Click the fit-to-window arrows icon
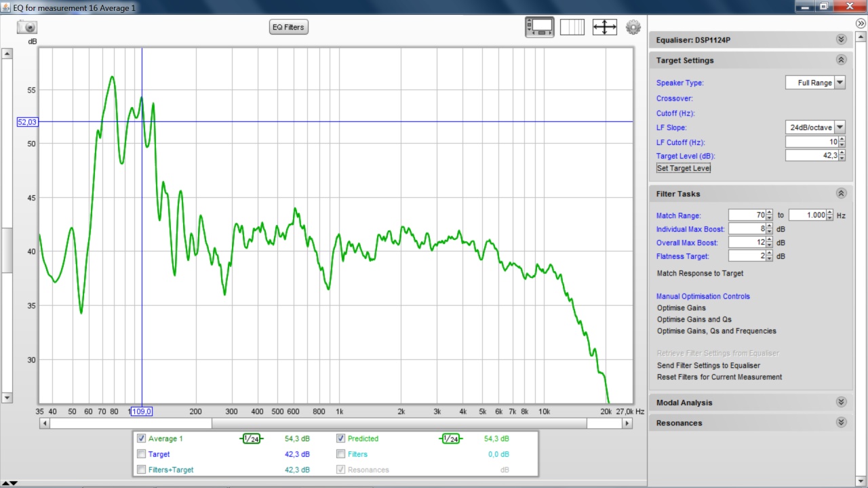868x488 pixels. click(604, 27)
